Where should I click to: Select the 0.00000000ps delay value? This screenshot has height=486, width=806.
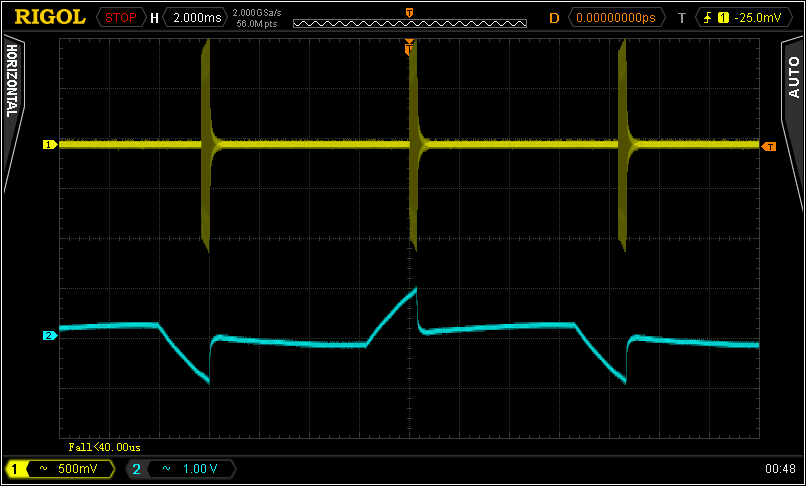tap(619, 17)
